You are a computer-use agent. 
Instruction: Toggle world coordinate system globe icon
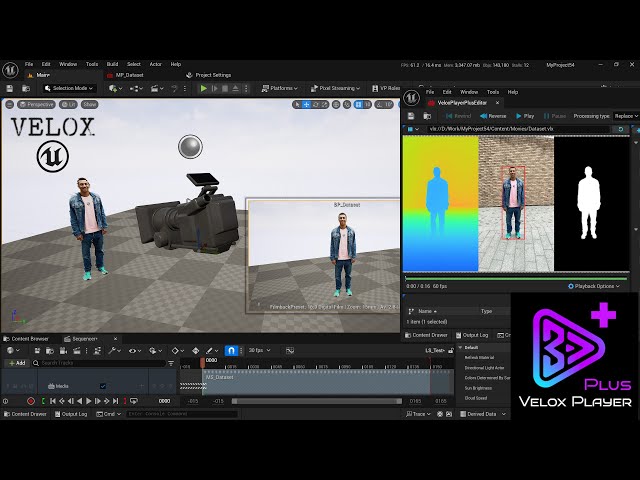336,104
